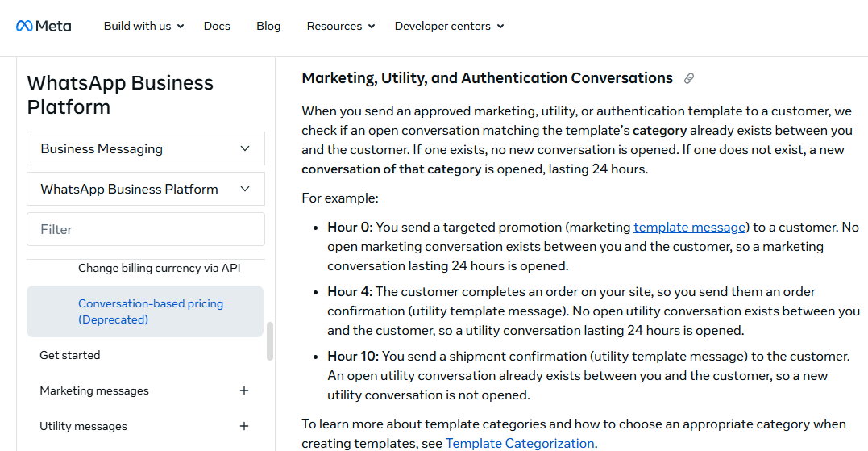Select Conversation-based pricing (Deprecated) item
This screenshot has height=451, width=868.
[145, 311]
